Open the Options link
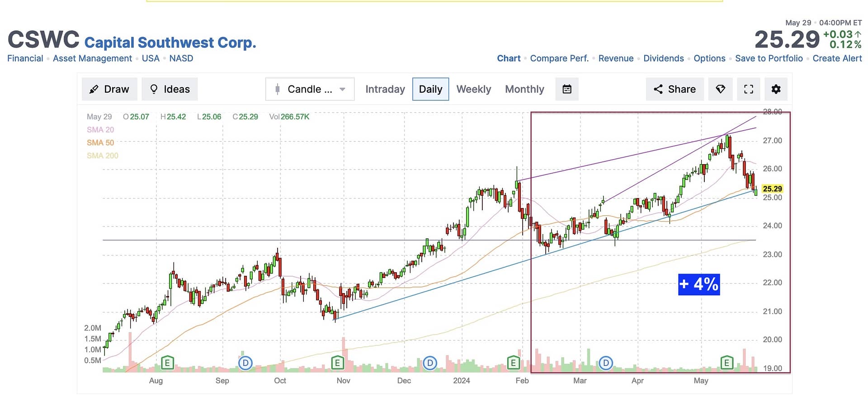Viewport: 868px width, 401px height. (x=709, y=58)
